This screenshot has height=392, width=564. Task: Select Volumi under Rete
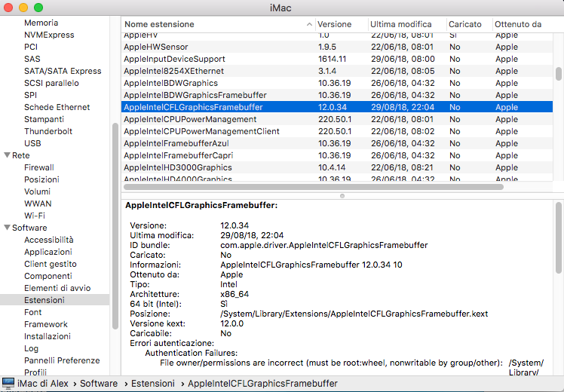click(37, 191)
